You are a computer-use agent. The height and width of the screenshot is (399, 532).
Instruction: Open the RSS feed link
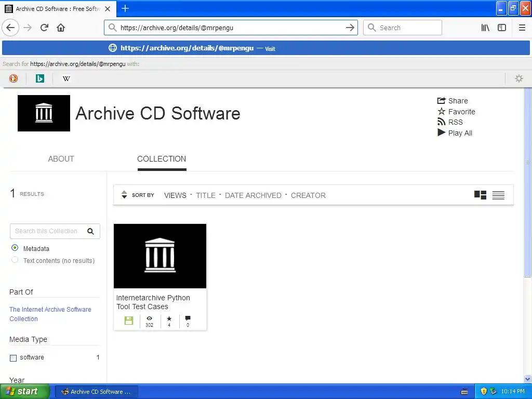pyautogui.click(x=450, y=122)
